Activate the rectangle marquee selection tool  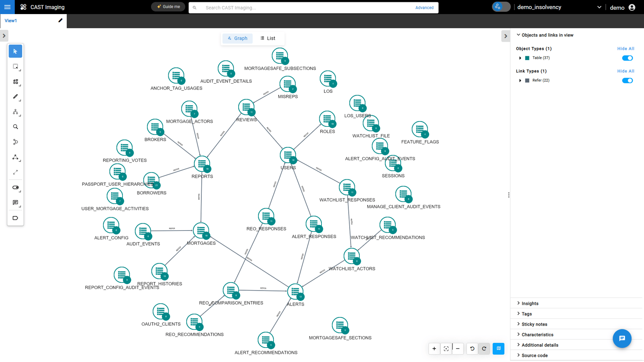pos(15,67)
